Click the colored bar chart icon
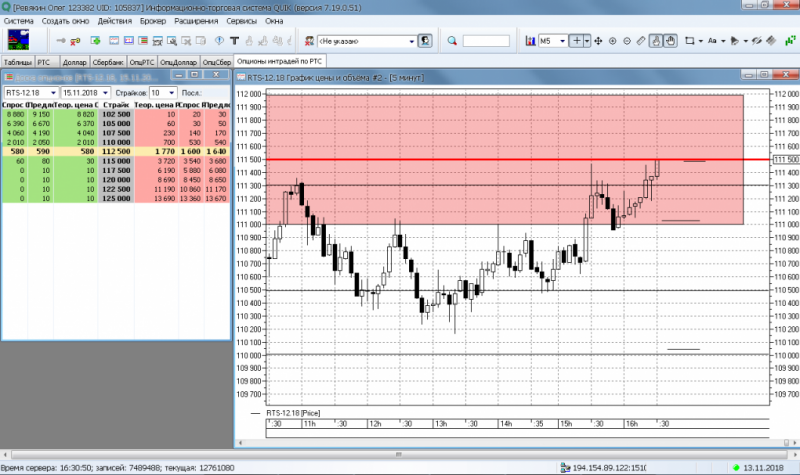The width and height of the screenshot is (800, 475). click(531, 41)
